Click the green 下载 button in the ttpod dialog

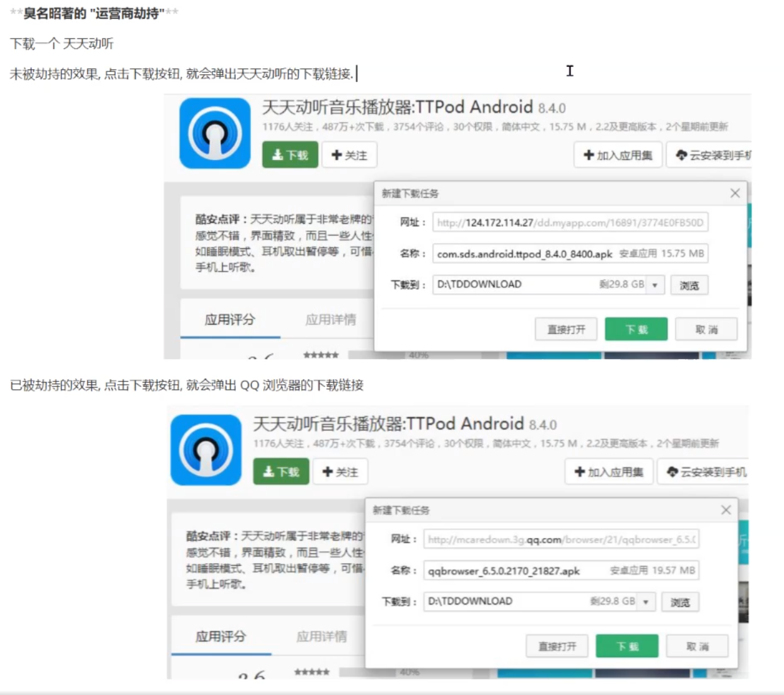tap(636, 329)
